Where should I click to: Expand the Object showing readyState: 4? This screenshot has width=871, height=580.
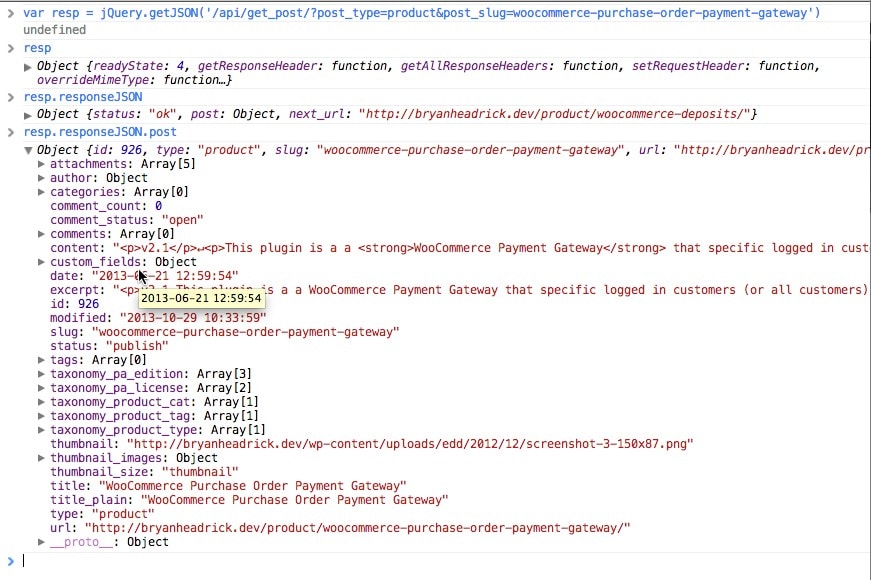click(28, 66)
